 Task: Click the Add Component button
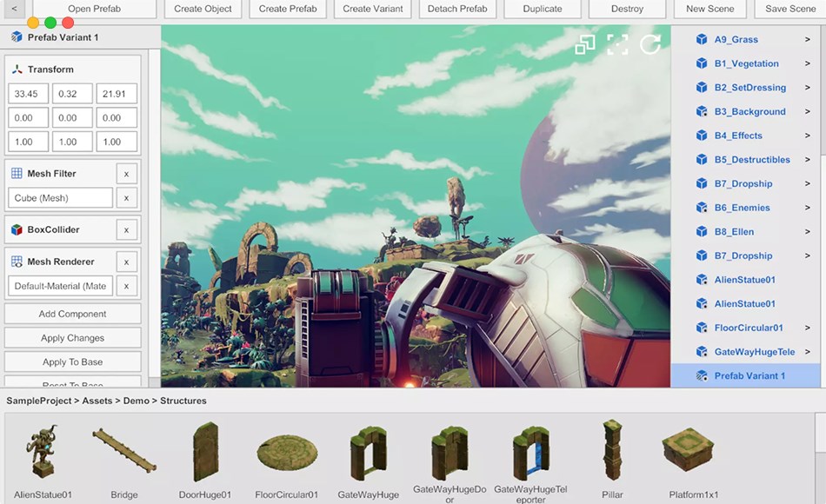click(73, 314)
